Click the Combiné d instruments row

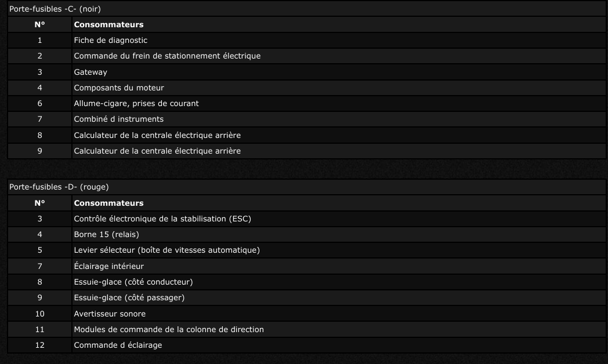tap(119, 119)
